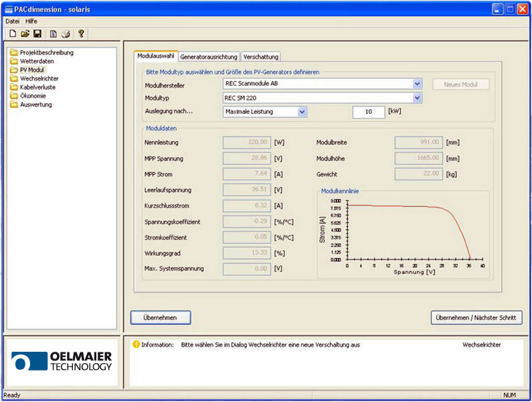Screen dimensions: 532x402
Task: Click the Open file toolbar icon
Action: pos(25,33)
